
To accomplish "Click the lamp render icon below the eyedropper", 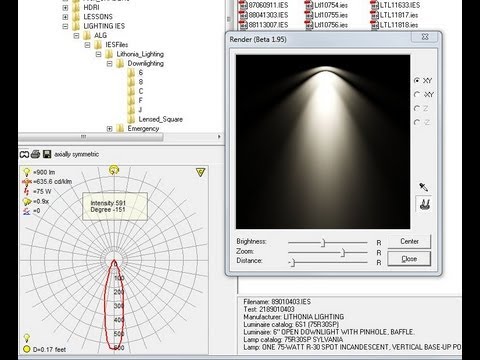I will coord(424,204).
